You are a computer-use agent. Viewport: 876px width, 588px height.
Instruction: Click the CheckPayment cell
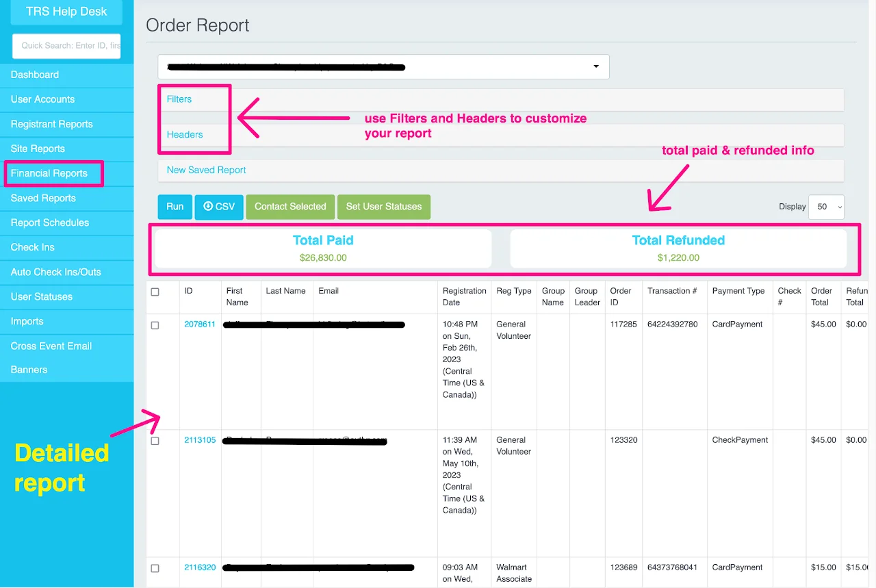click(x=740, y=440)
